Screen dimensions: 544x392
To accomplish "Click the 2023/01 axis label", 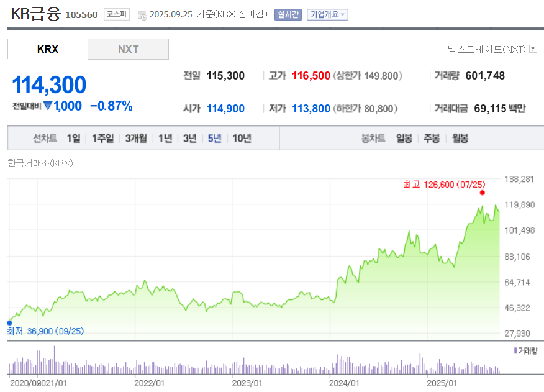I will (247, 383).
